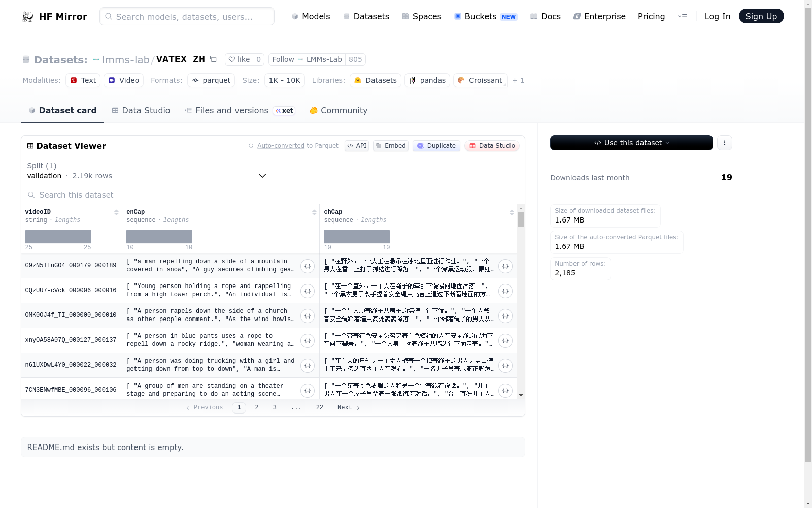This screenshot has height=508, width=812.
Task: Copy dataset name with copy icon
Action: 214,59
